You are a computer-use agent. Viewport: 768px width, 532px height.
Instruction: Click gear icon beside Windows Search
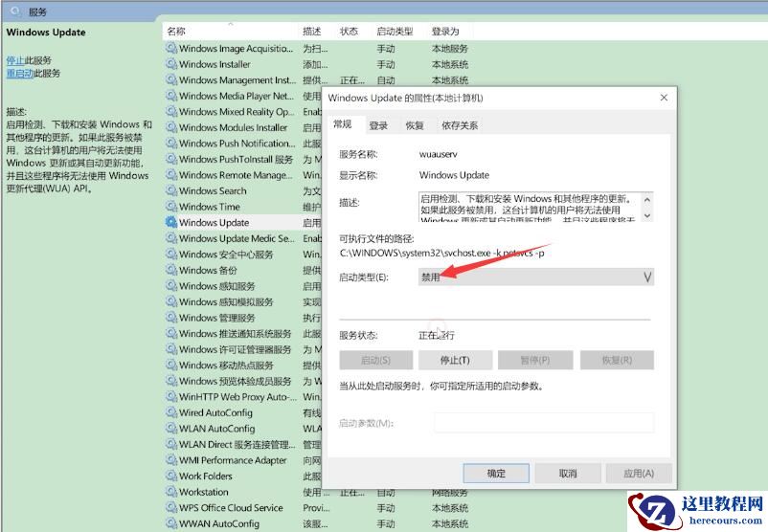pyautogui.click(x=171, y=190)
